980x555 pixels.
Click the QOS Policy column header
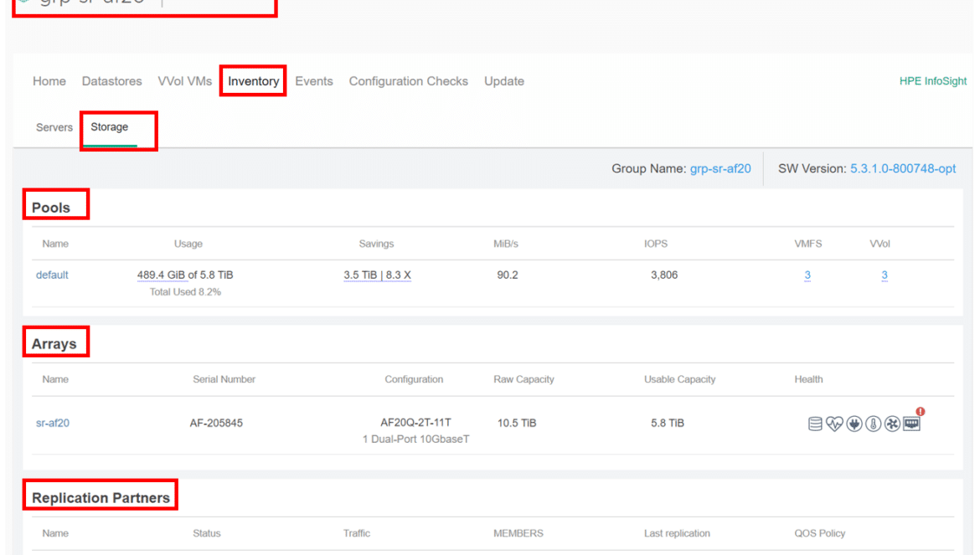819,533
